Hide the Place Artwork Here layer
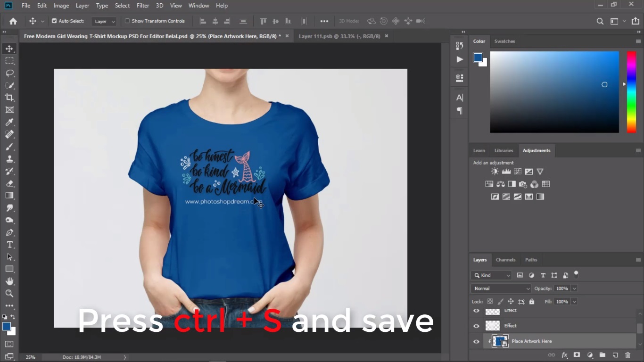 (476, 341)
